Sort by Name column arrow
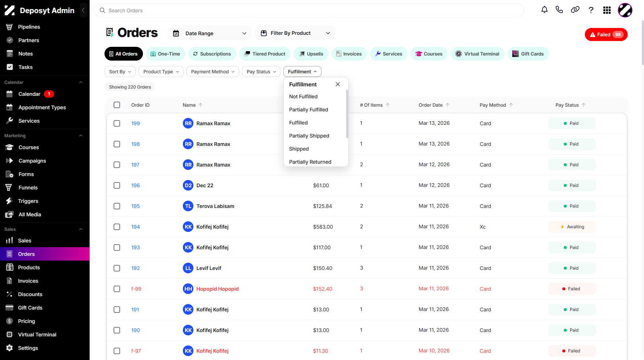 pyautogui.click(x=201, y=105)
